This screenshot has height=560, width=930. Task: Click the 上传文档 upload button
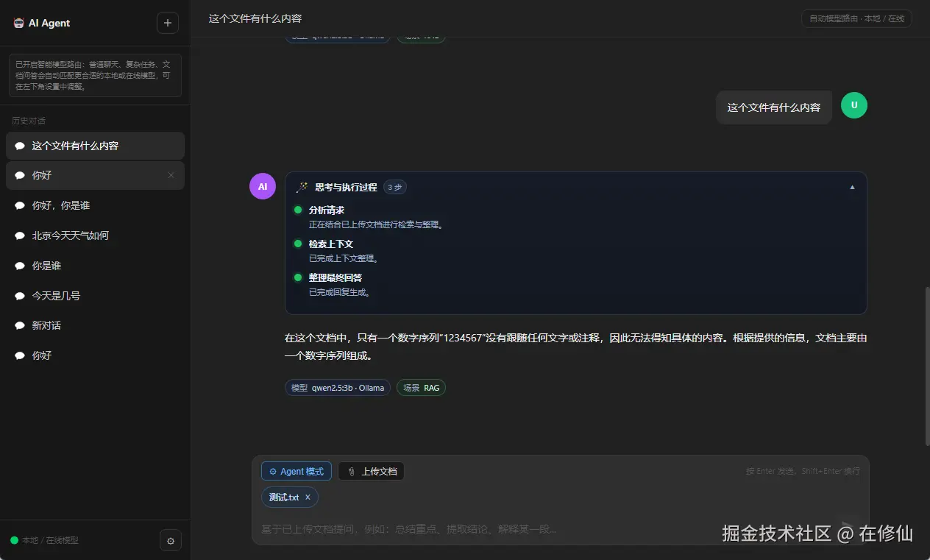pos(371,471)
